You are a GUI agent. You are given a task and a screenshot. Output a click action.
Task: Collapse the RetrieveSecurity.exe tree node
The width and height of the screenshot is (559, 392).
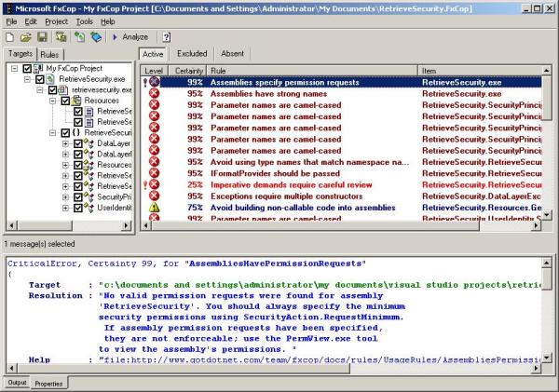27,79
